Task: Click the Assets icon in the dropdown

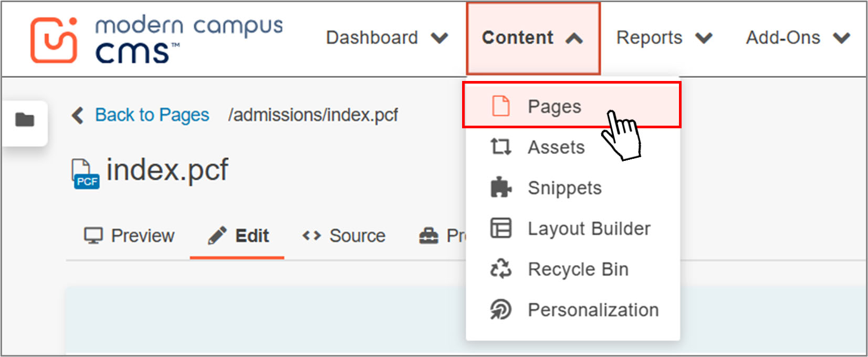Action: (x=500, y=147)
